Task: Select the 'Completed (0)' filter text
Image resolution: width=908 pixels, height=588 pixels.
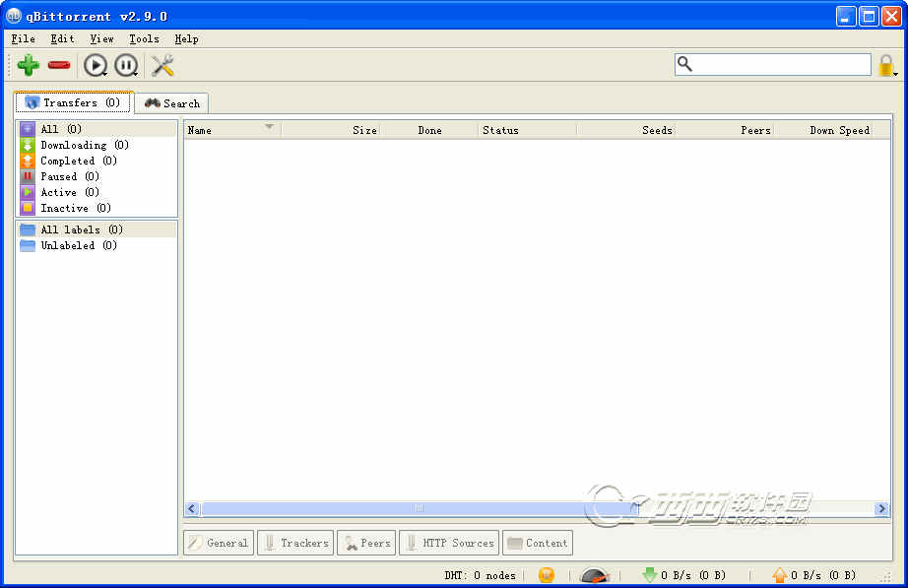Action: (x=79, y=161)
